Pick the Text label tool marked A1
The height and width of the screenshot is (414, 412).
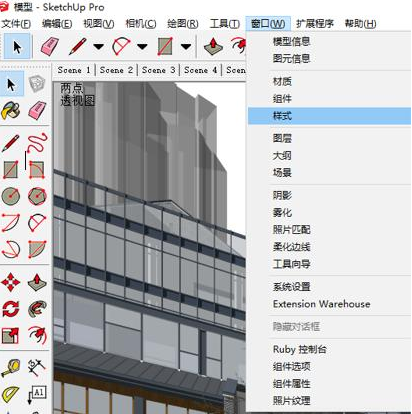[x=37, y=395]
